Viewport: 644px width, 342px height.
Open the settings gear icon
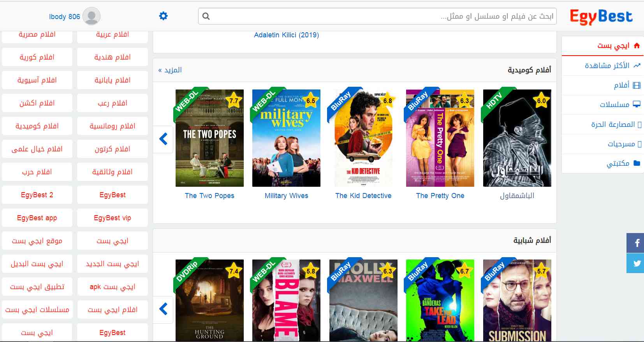[x=164, y=16]
